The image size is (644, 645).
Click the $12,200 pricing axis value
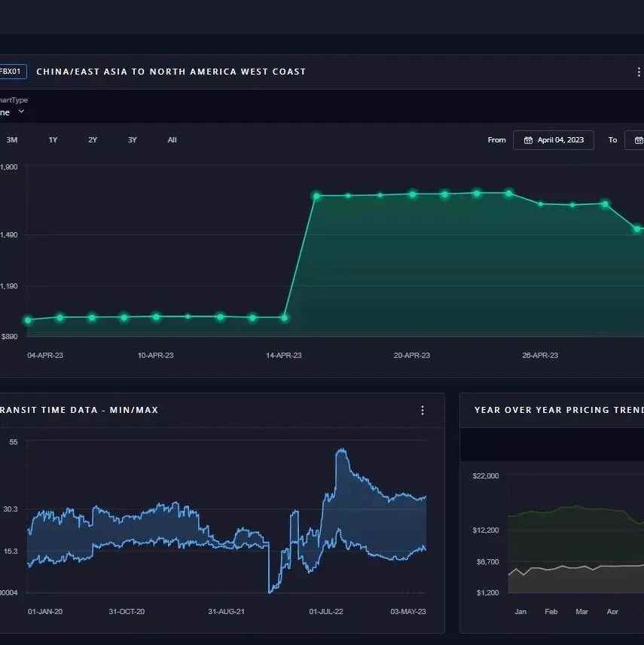click(x=486, y=530)
